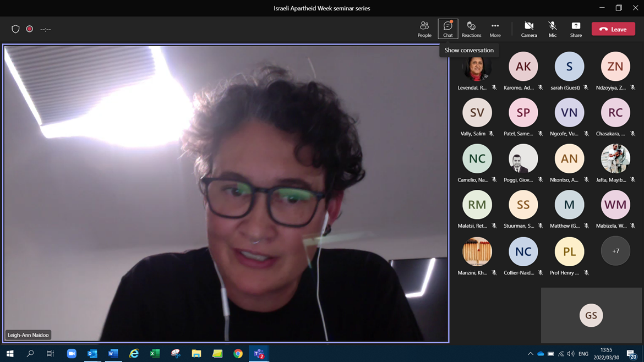The image size is (644, 362).
Task: Select the Manzini participant photo
Action: pos(477,251)
